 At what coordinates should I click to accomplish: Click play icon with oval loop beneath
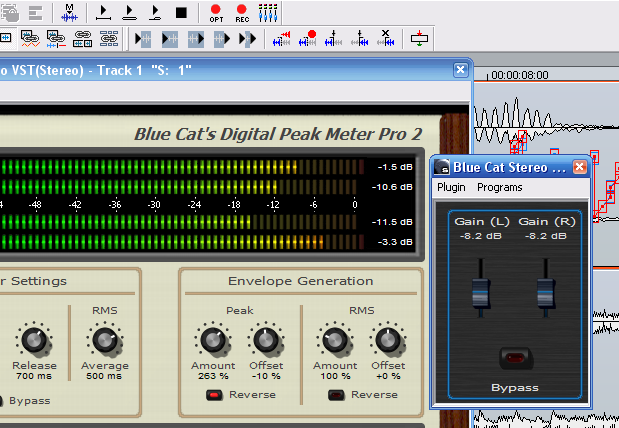pyautogui.click(x=129, y=13)
